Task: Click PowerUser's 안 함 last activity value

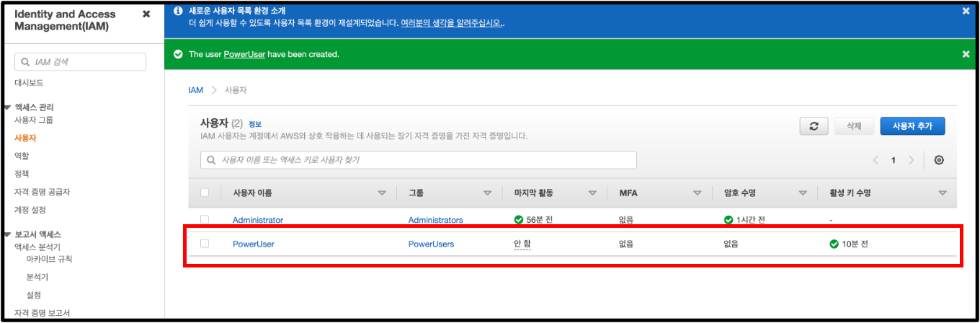Action: point(522,244)
